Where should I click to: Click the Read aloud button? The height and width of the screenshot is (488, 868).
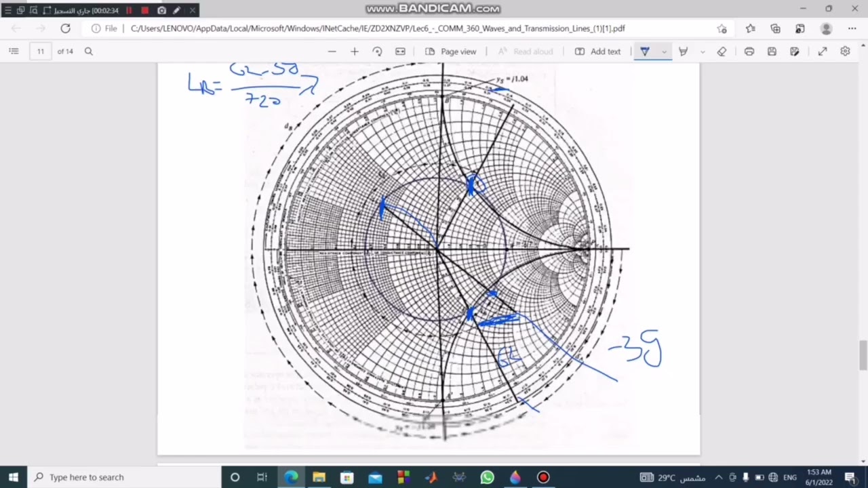526,52
